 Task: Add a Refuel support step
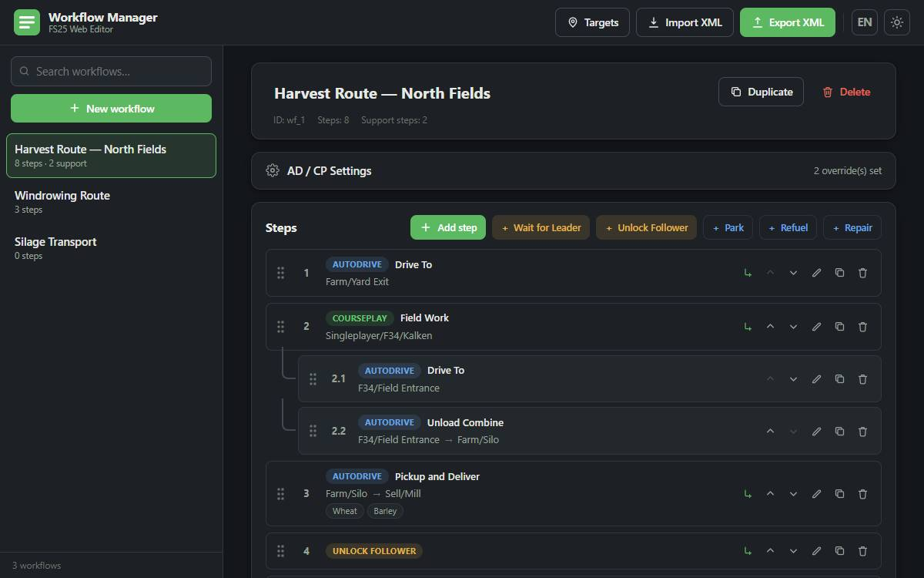pos(788,227)
